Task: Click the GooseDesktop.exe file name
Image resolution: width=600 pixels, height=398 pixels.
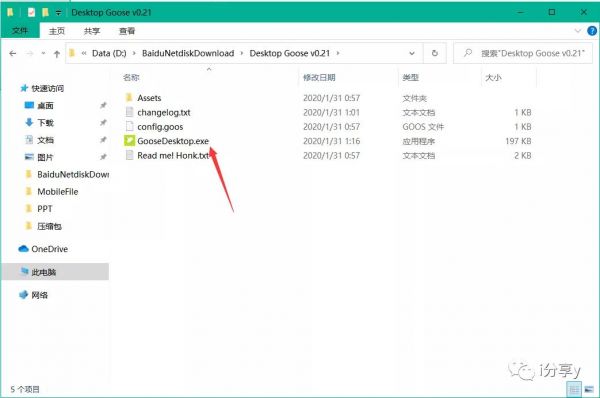Action: (x=173, y=141)
